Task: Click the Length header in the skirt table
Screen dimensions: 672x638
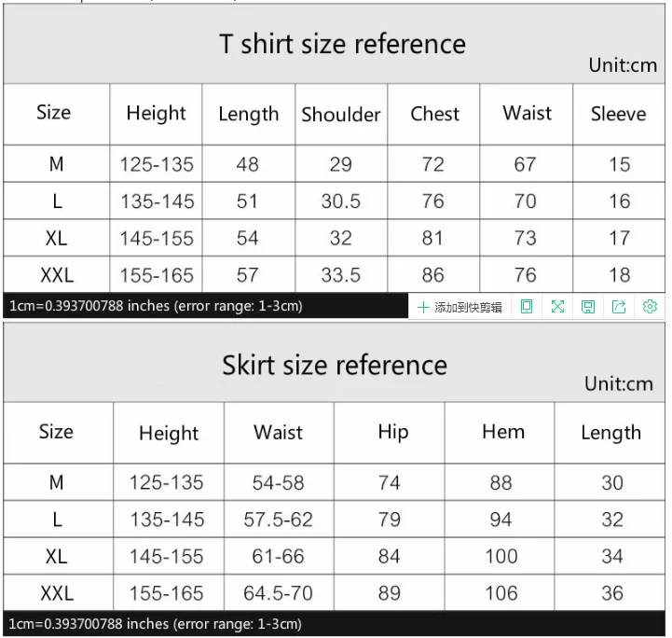Action: tap(610, 433)
